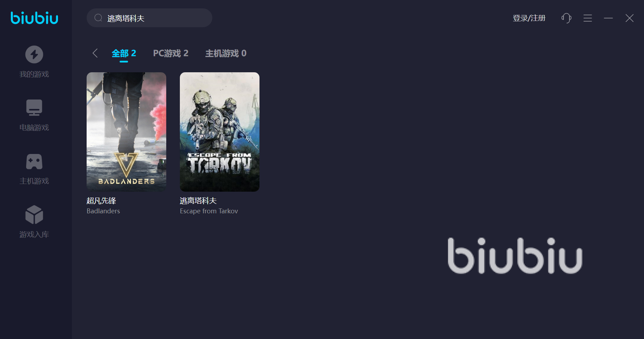Close the biubiu window
644x339 pixels.
(x=629, y=18)
